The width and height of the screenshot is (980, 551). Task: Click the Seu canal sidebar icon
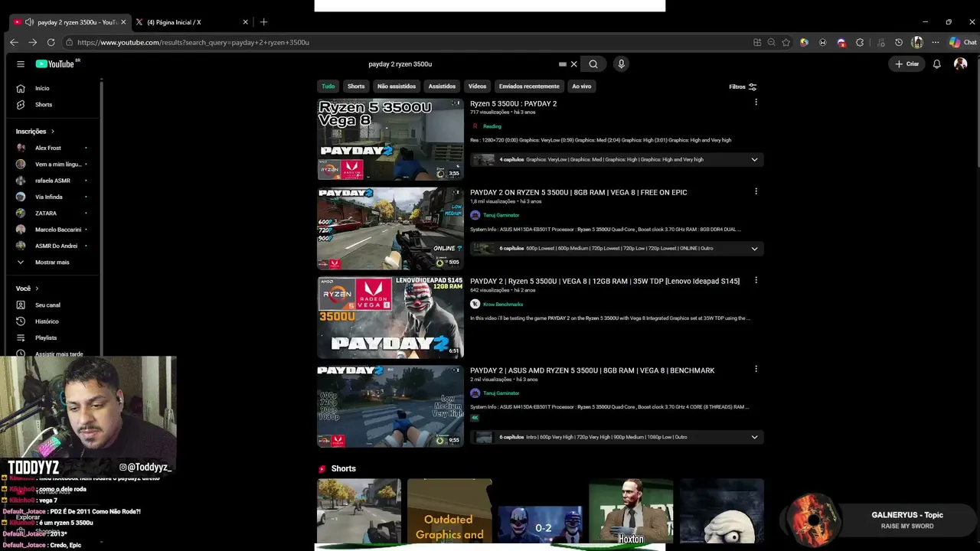coord(21,305)
